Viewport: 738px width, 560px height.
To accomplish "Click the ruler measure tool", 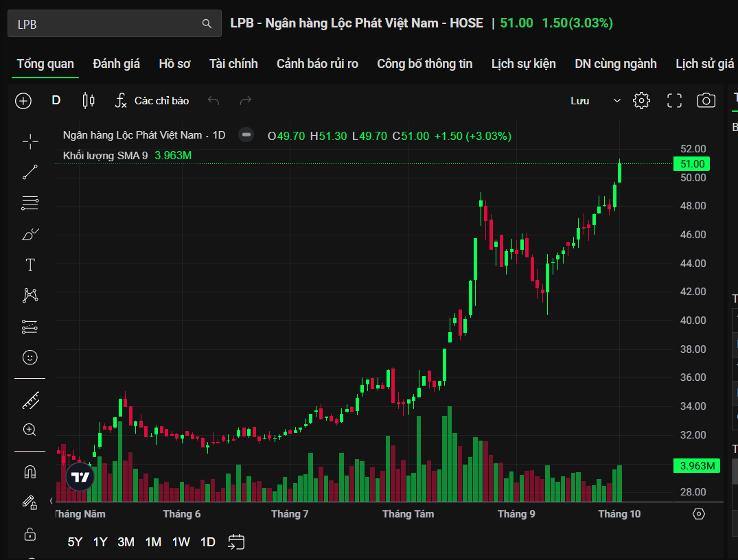I will 30,400.
